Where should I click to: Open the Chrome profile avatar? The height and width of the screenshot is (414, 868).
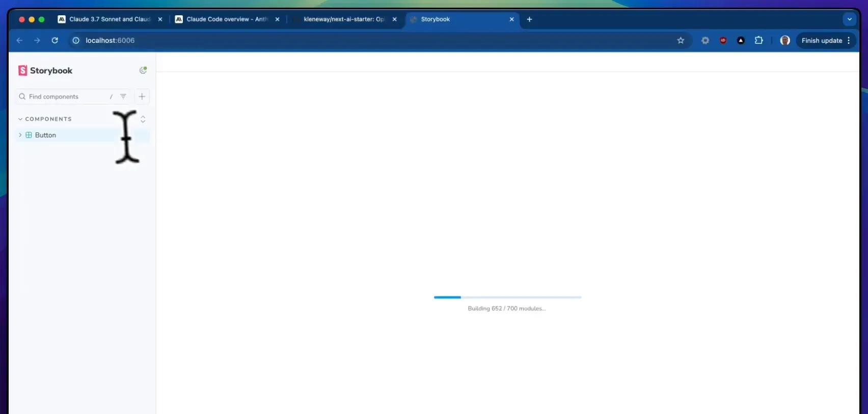pyautogui.click(x=785, y=40)
